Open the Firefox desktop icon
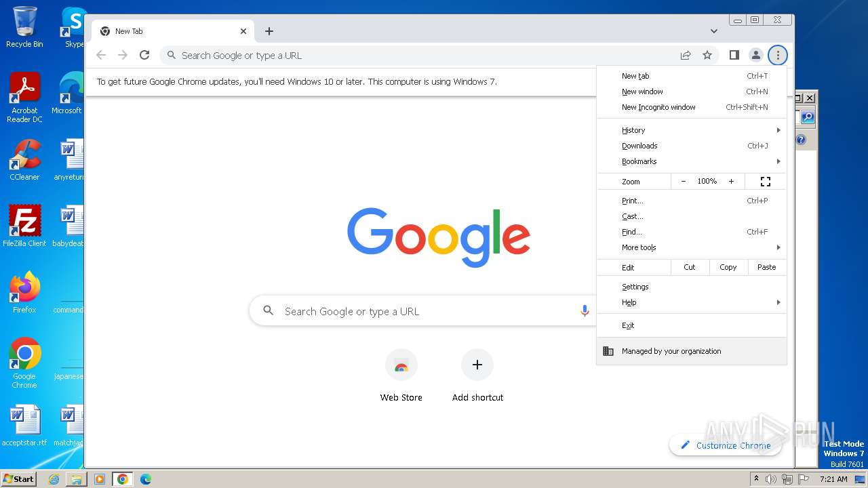 pos(24,293)
